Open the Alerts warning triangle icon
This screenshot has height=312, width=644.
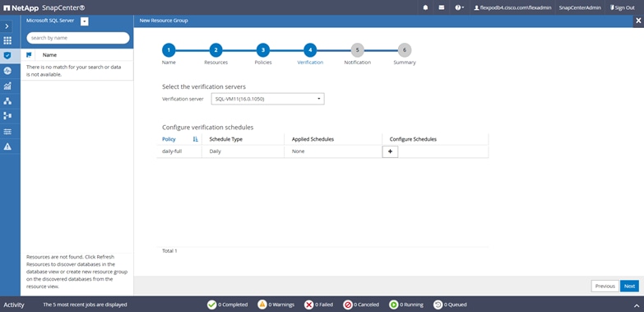point(7,147)
